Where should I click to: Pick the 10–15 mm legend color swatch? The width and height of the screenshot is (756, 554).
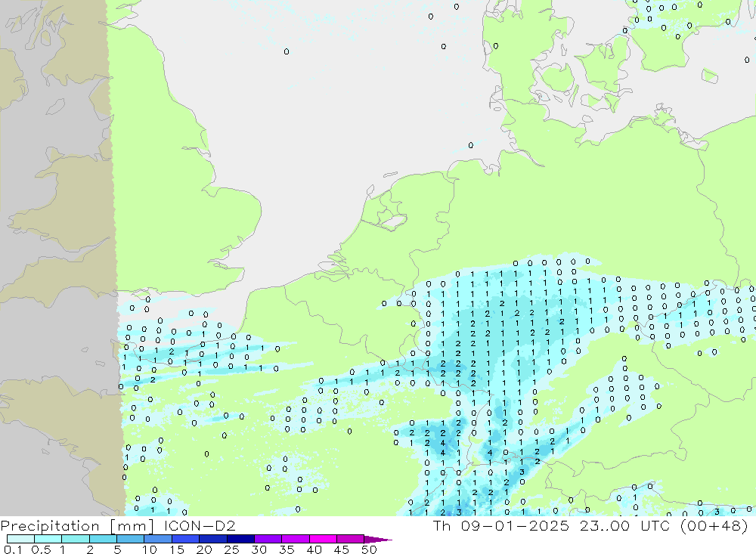point(158,539)
